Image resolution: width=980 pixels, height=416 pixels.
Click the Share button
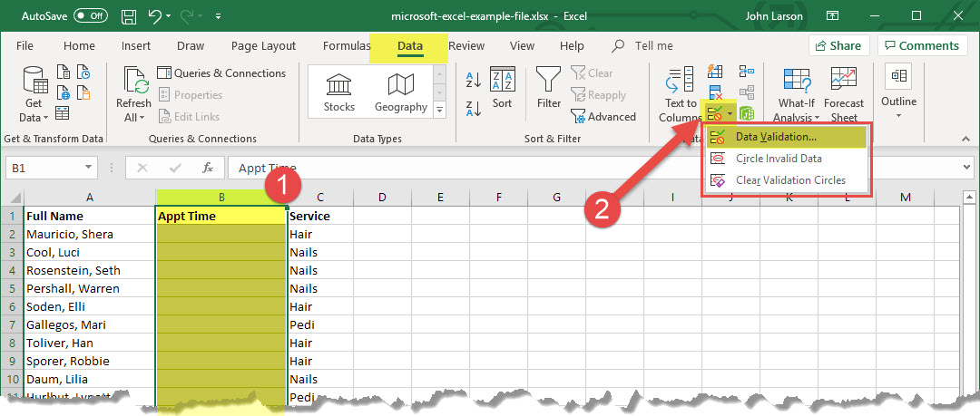tap(838, 45)
